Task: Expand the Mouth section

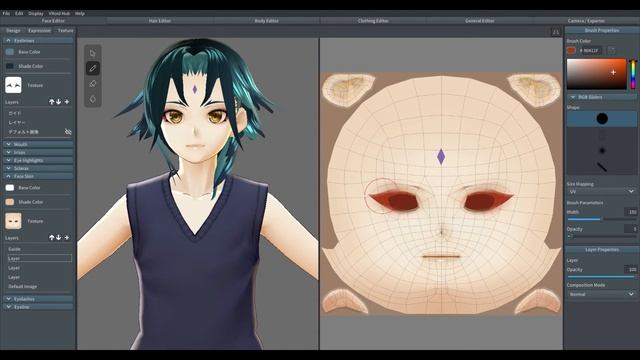Action: [x=38, y=144]
